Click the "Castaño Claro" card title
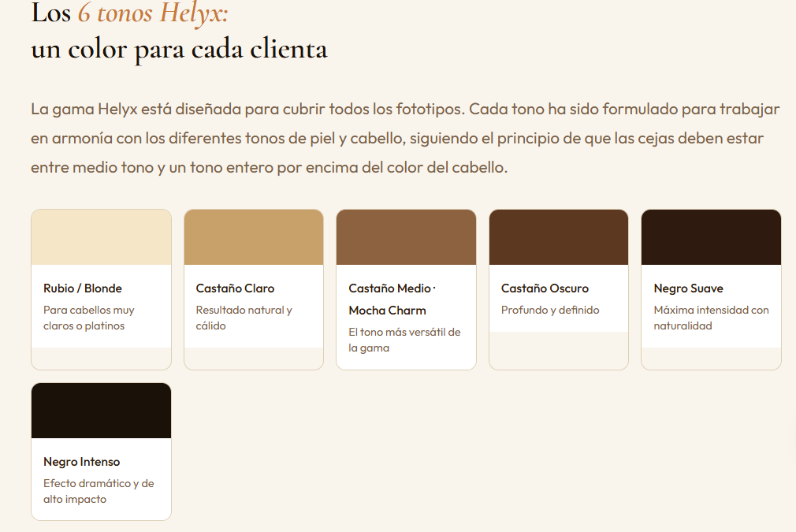Image resolution: width=796 pixels, height=532 pixels. pos(235,288)
